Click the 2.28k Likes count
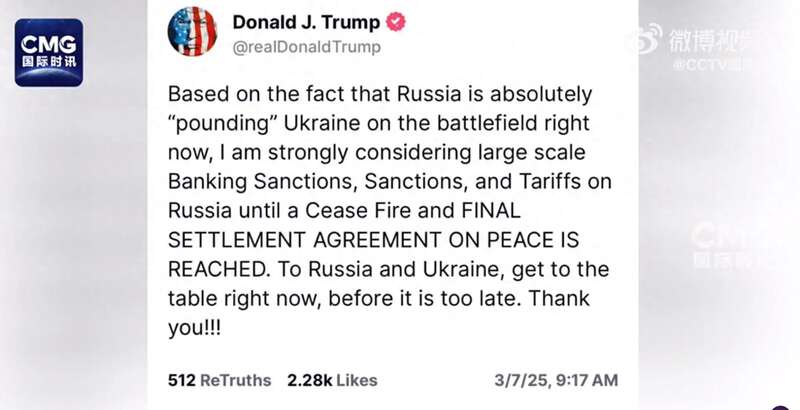The image size is (800, 410). [x=332, y=380]
